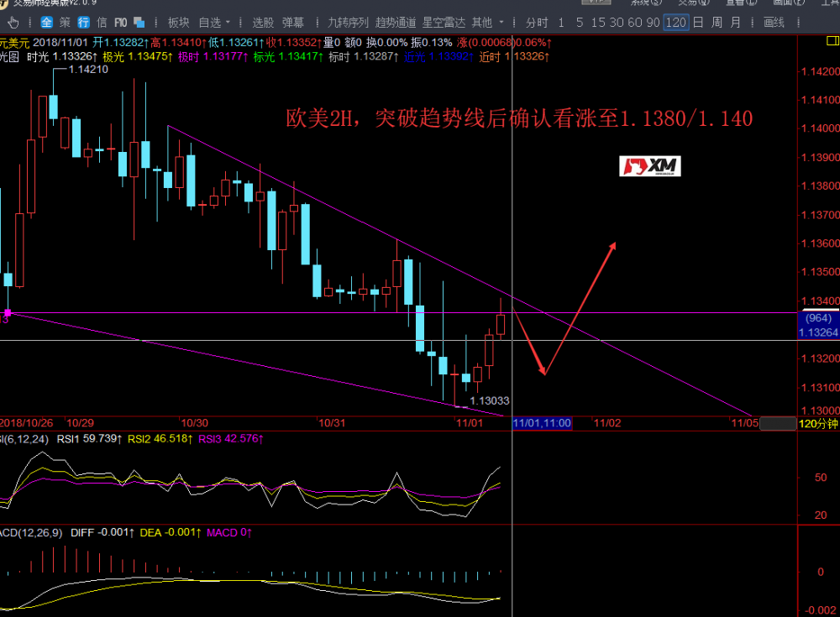Click the overlapping windows icon
840x617 pixels.
coord(139,23)
